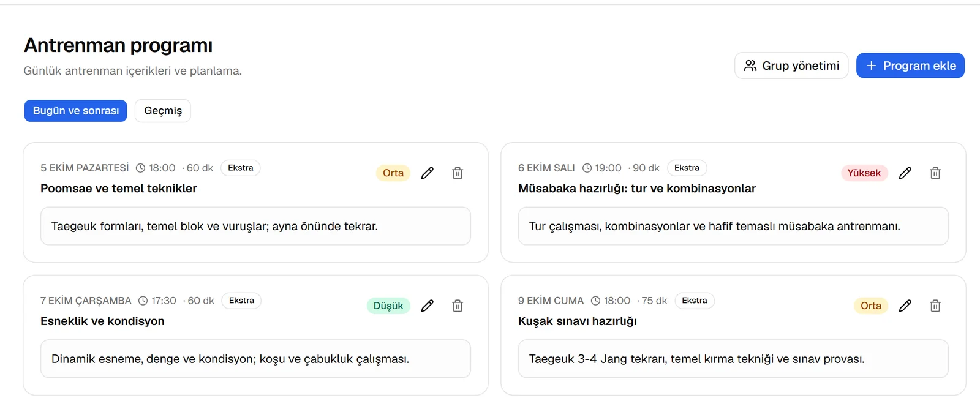The height and width of the screenshot is (420, 980).
Task: Click the Taegeuk 3-4 Jang description text
Action: (697, 359)
